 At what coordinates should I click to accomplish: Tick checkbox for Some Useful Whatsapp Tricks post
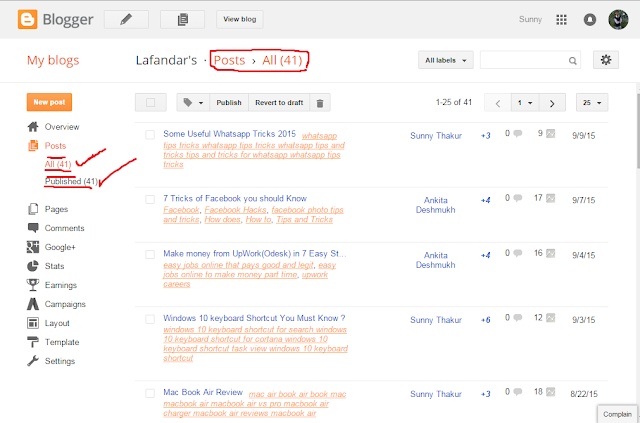click(x=150, y=135)
